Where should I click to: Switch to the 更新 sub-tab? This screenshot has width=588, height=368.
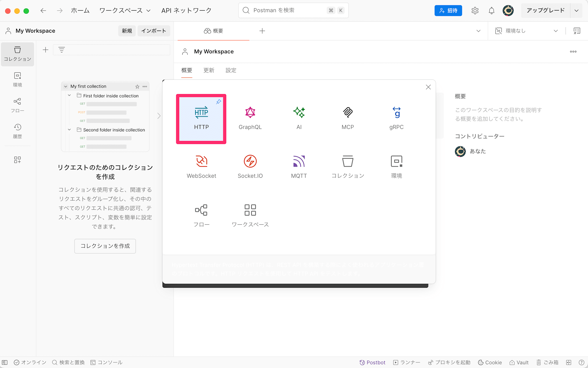pyautogui.click(x=209, y=70)
